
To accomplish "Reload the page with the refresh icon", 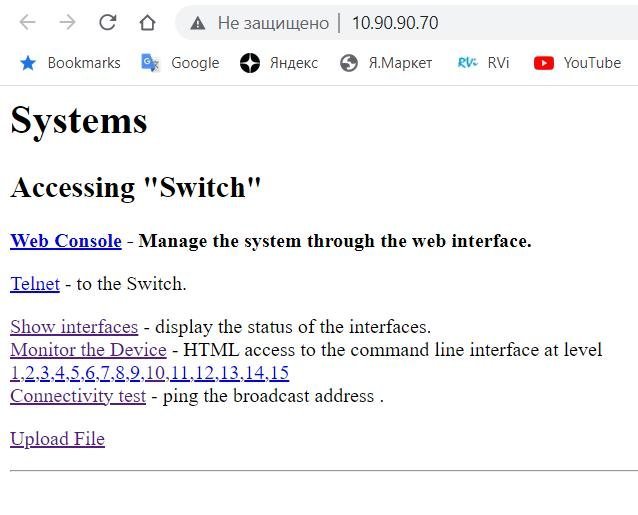I will click(x=108, y=22).
